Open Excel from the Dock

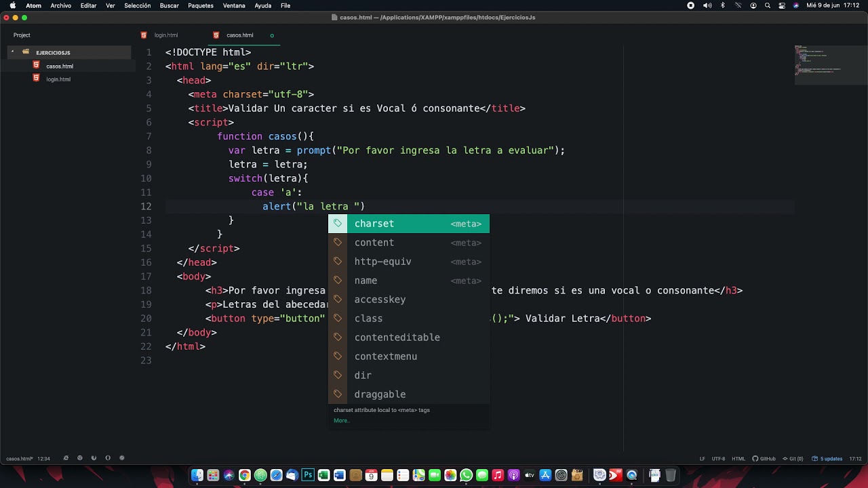tap(323, 476)
